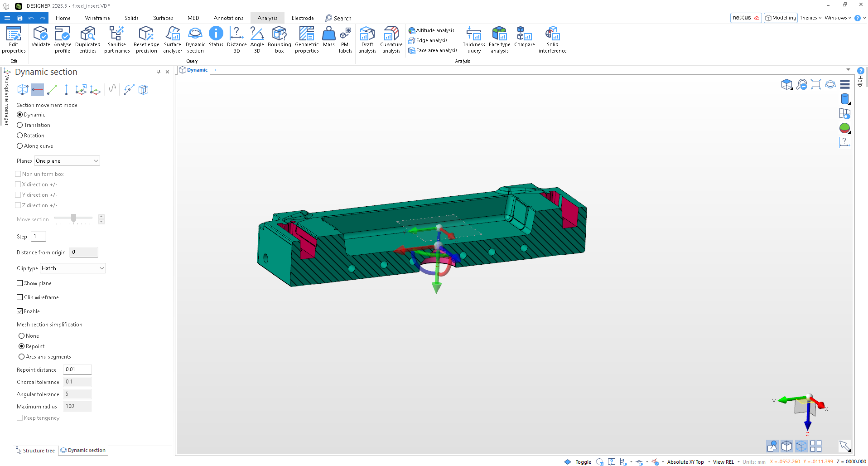Viewport: 868px width, 466px height.
Task: Switch to the Electrode ribbon tab
Action: (302, 18)
